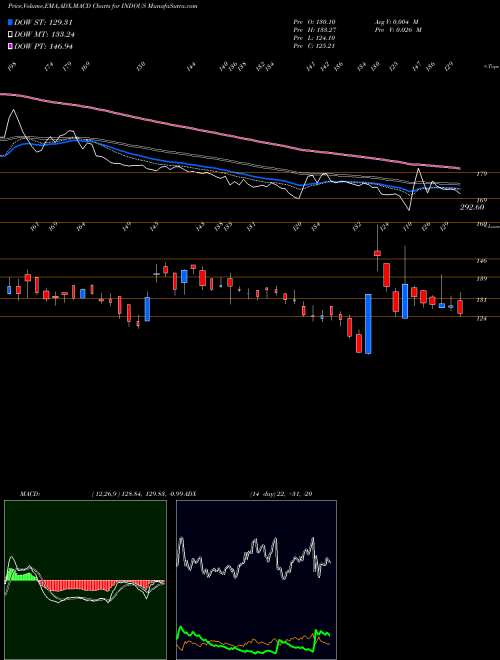This screenshot has width=500, height=660.
Task: Click the 124 price axis label
Action: tap(482, 319)
